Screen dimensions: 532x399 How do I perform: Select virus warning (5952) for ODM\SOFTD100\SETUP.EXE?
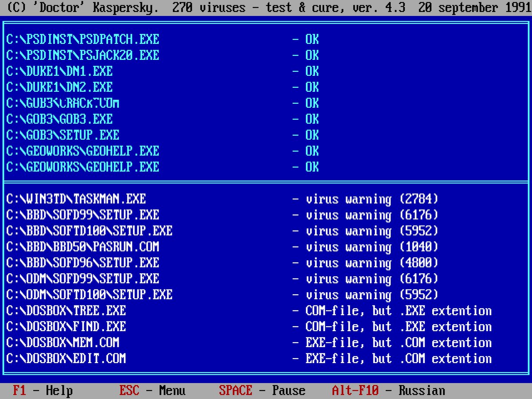point(372,295)
